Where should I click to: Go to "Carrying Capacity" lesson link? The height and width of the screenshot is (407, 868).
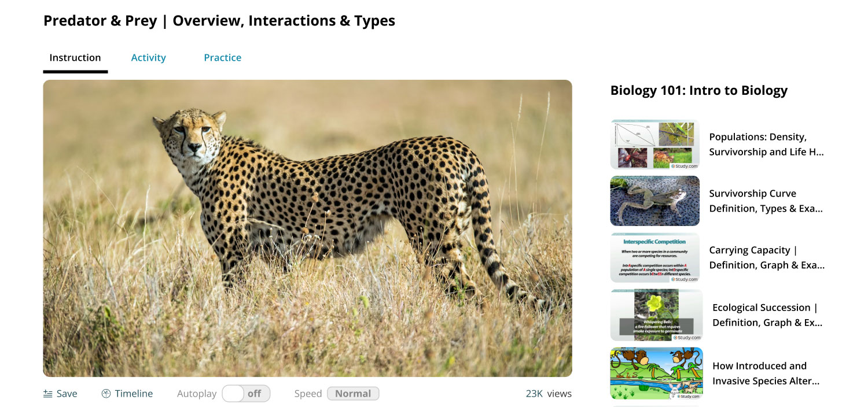pos(767,258)
